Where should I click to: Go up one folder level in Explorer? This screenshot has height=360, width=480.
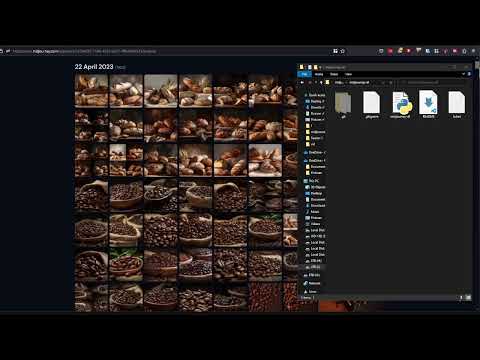tap(321, 82)
